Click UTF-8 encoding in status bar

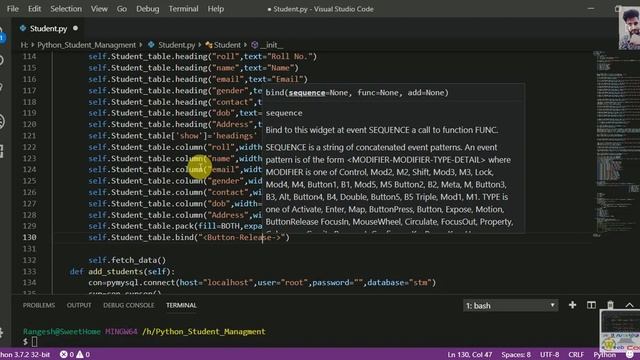click(x=549, y=355)
